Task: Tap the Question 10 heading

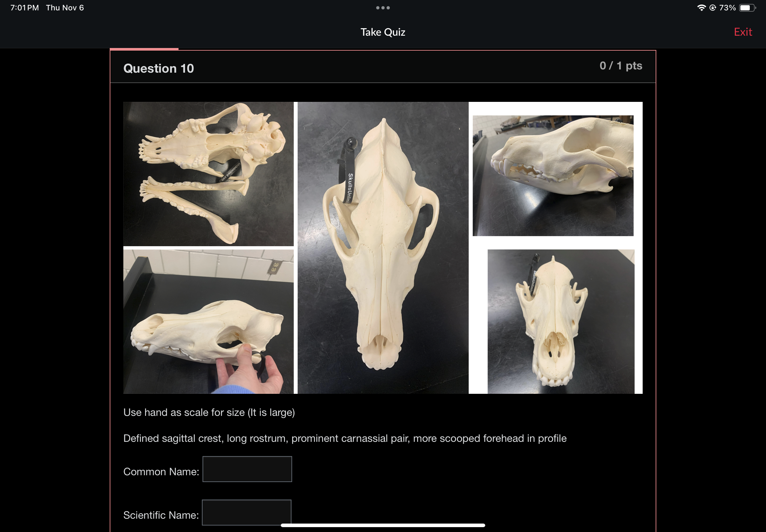Action: [x=158, y=68]
